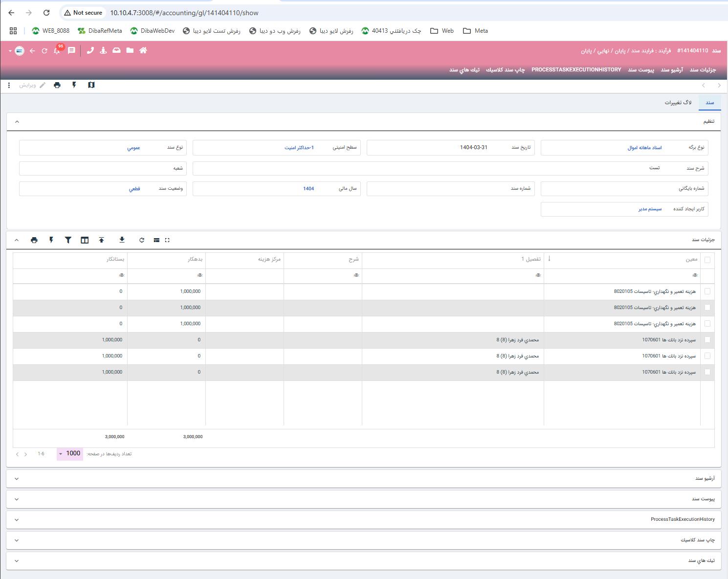
Task: Open PROCESSTASKEXECUTIONHISTORY in header menu
Action: click(x=576, y=70)
